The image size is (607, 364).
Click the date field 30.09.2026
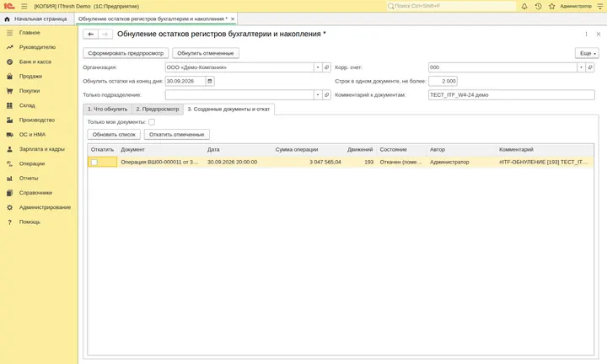click(x=185, y=81)
